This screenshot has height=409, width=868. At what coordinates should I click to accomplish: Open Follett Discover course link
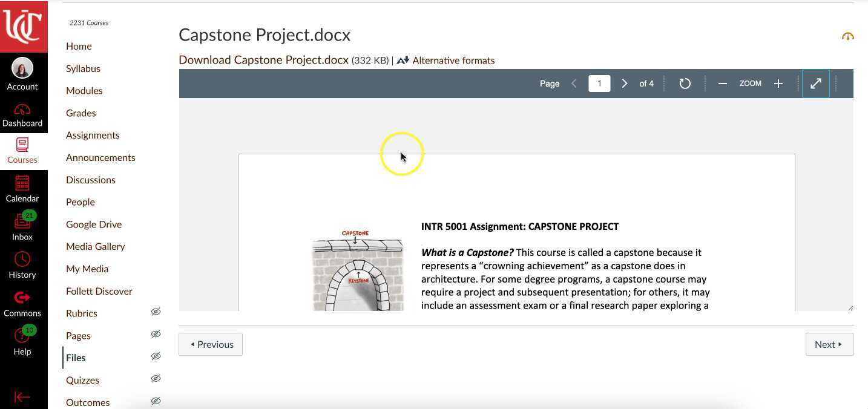pyautogui.click(x=99, y=291)
